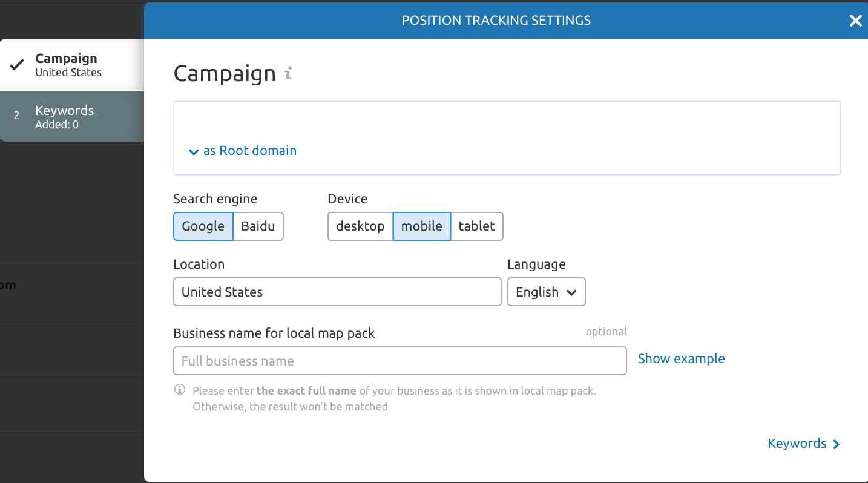
Task: Select Baidu as search engine
Action: point(258,226)
